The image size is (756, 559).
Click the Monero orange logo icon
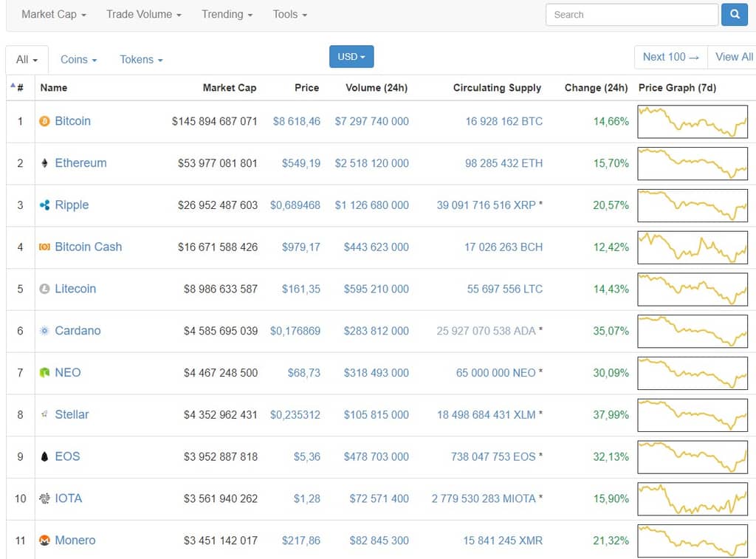coord(44,541)
